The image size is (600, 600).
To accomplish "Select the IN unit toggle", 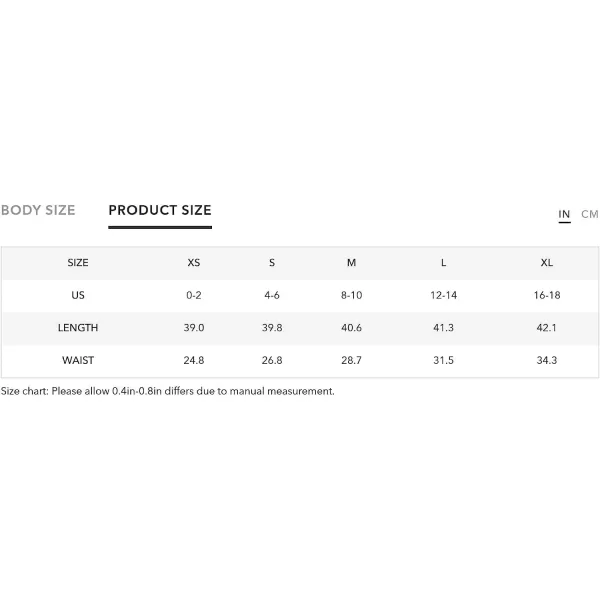I will click(564, 214).
